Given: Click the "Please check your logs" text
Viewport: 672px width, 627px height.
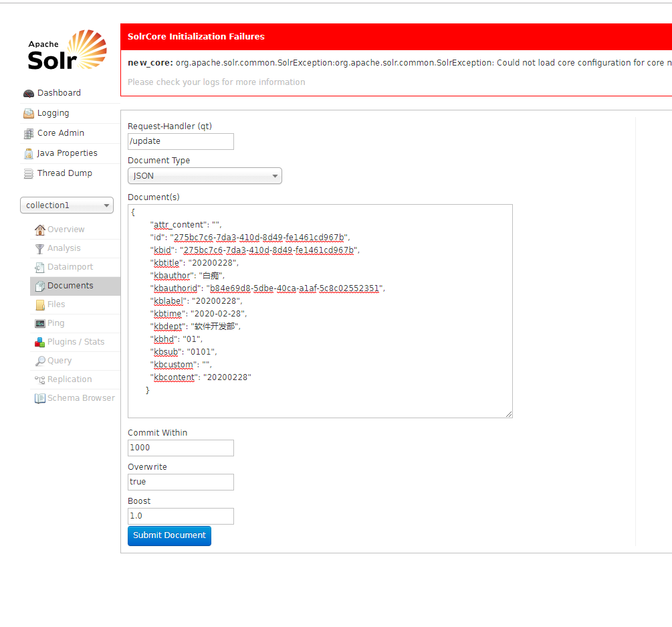Looking at the screenshot, I should (x=217, y=82).
